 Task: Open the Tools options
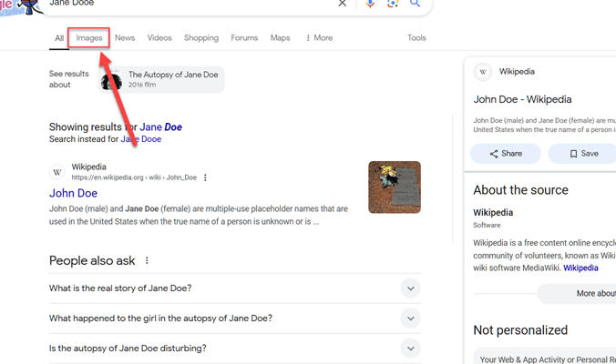tap(416, 38)
